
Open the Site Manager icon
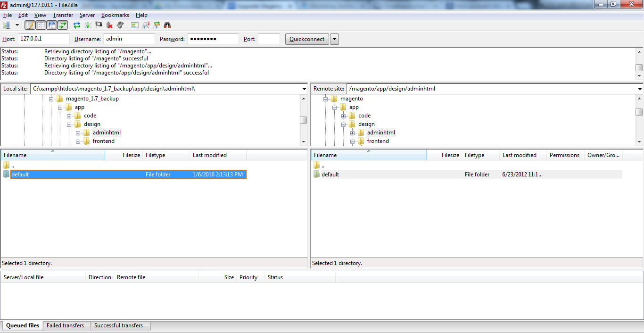7,25
